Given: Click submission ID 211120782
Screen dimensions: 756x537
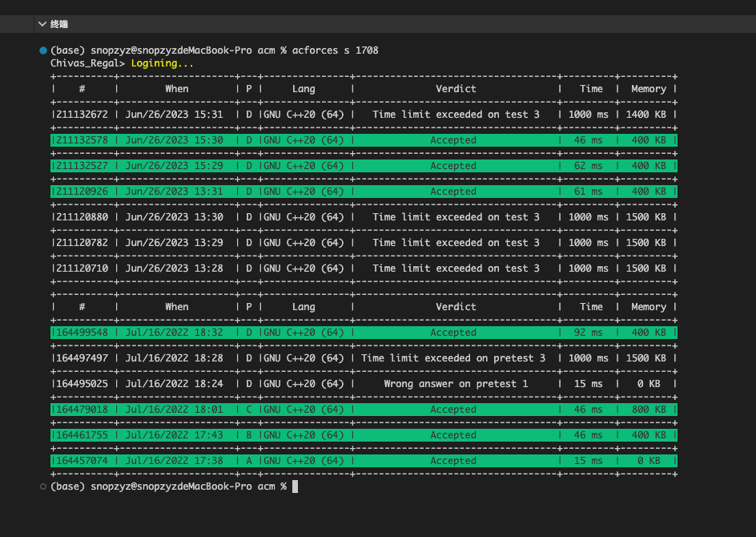Looking at the screenshot, I should (82, 243).
